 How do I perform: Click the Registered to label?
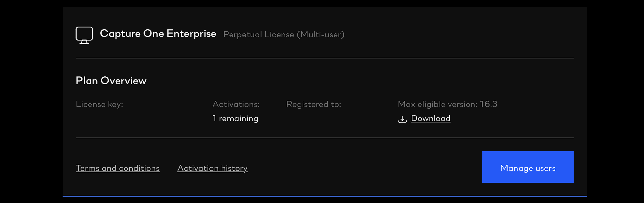tap(313, 104)
